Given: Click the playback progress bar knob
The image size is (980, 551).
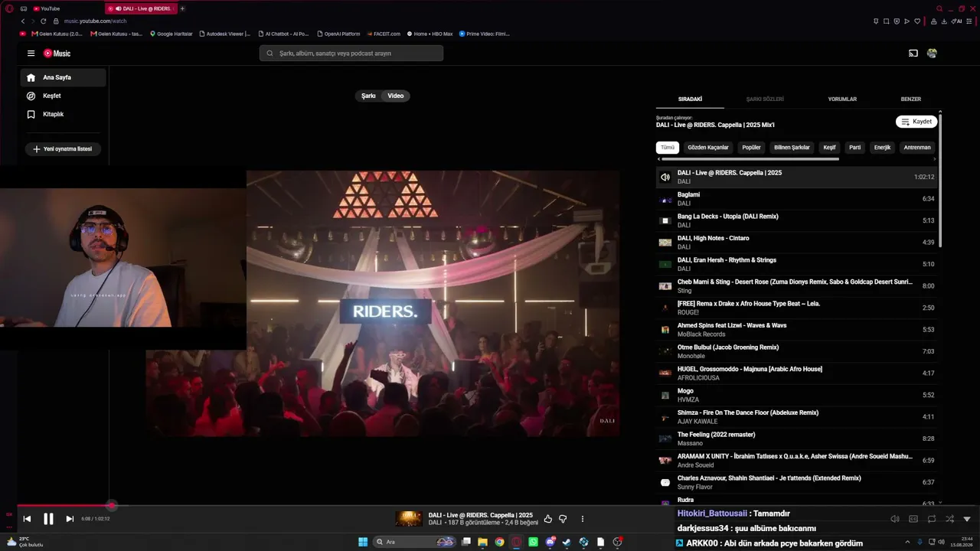Looking at the screenshot, I should point(112,505).
